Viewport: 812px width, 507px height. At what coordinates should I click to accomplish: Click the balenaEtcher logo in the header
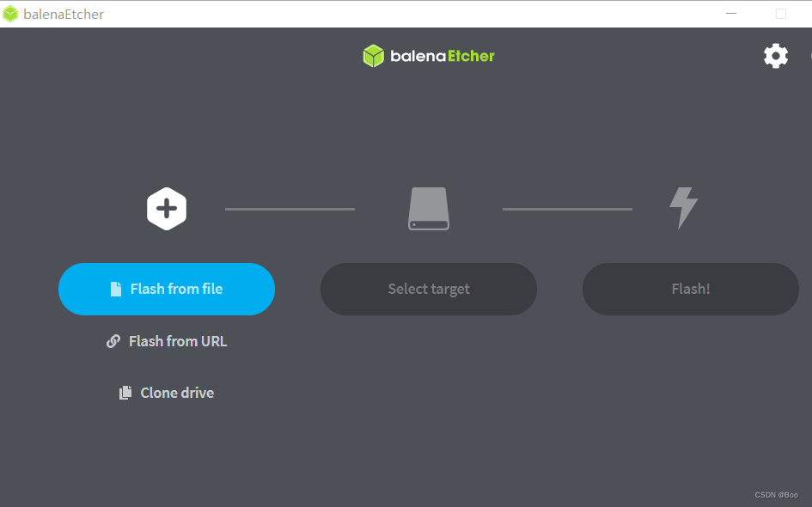[429, 56]
